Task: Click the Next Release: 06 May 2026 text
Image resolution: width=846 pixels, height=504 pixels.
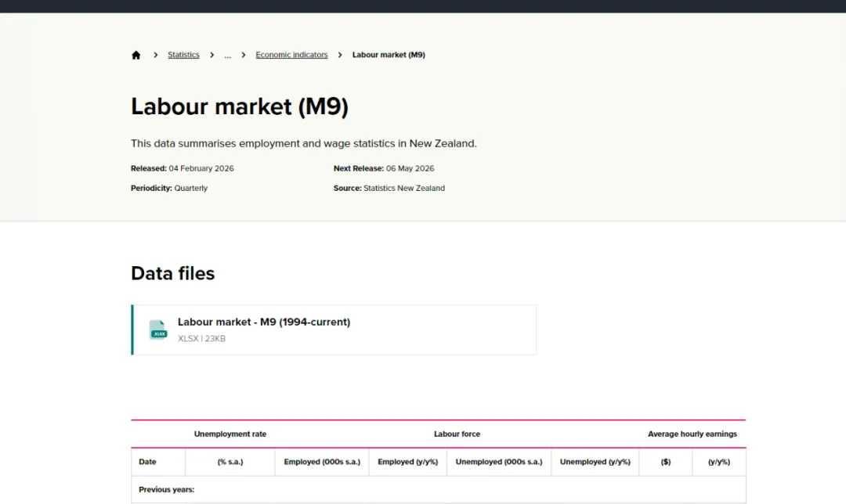Action: 384,168
